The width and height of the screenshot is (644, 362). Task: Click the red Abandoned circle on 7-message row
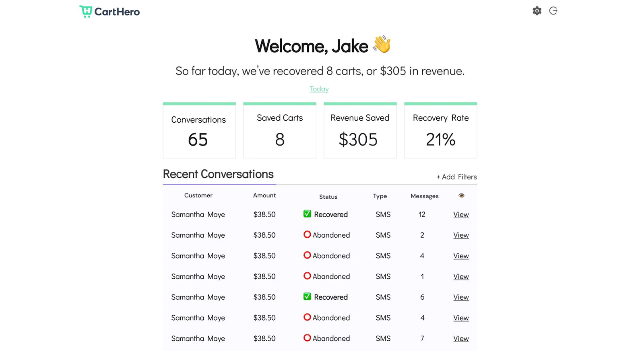[307, 338]
